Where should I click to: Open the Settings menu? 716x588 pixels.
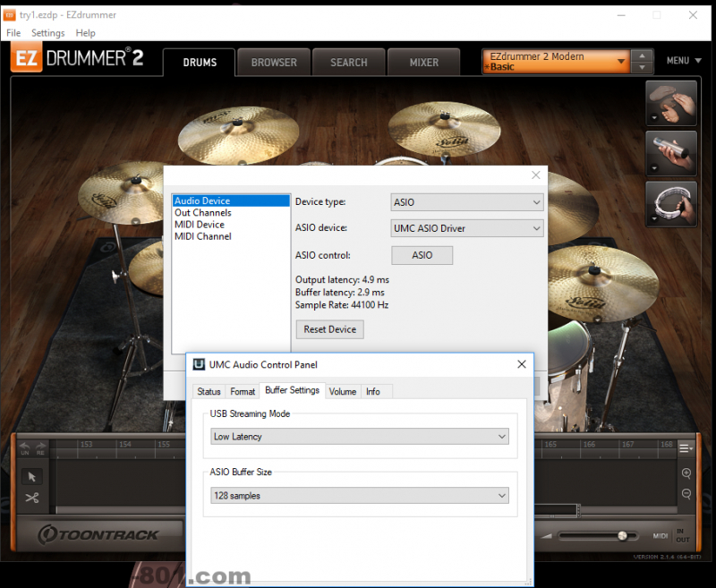click(x=47, y=33)
